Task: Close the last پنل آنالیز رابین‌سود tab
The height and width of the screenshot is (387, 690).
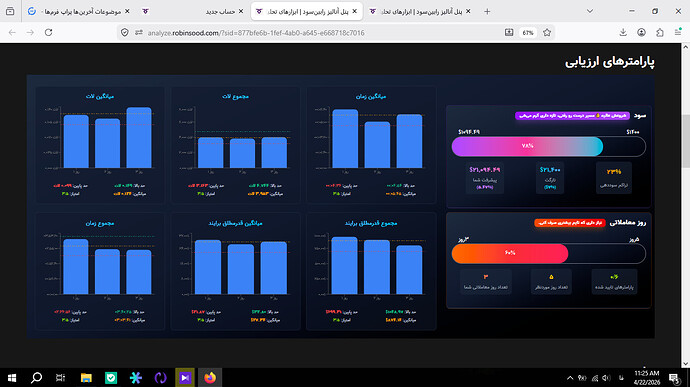Action: [x=468, y=11]
